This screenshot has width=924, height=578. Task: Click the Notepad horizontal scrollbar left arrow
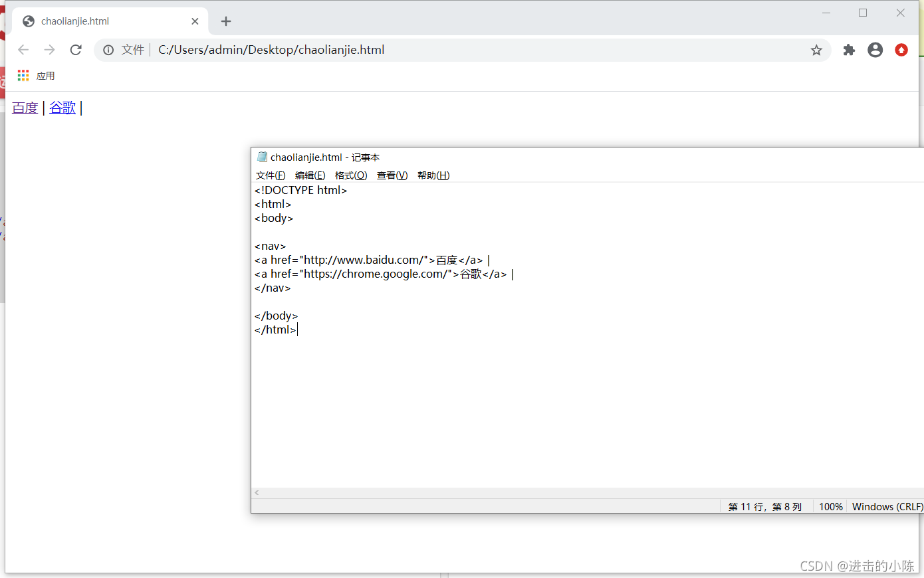tap(257, 493)
